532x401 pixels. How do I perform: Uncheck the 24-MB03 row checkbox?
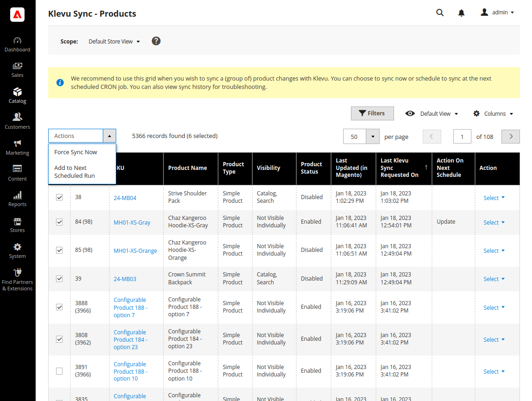(x=59, y=279)
